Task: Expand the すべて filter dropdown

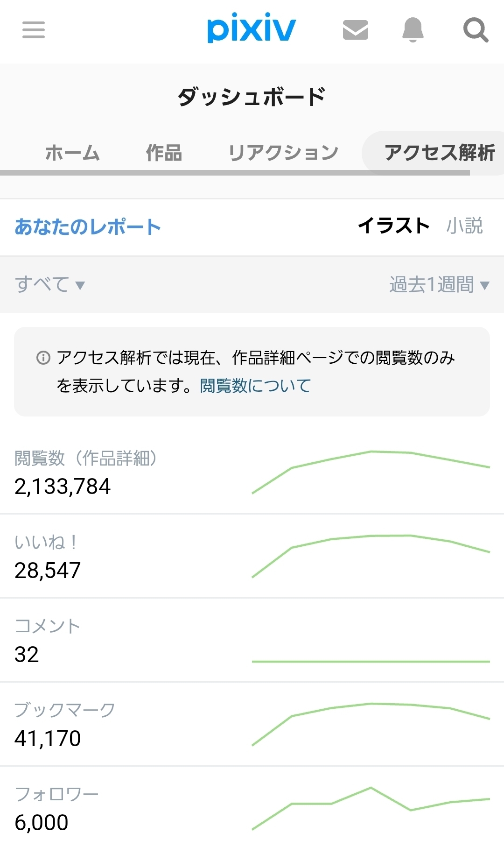Action: [49, 284]
